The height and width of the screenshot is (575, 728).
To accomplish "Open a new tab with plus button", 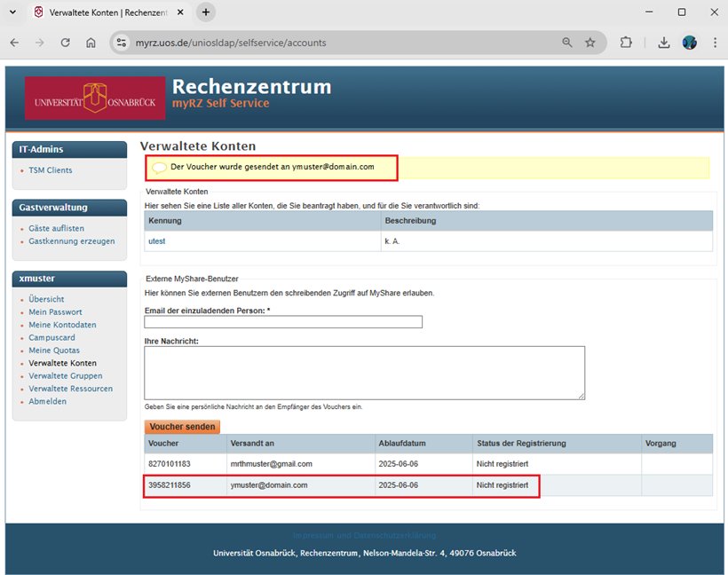I will click(x=206, y=12).
